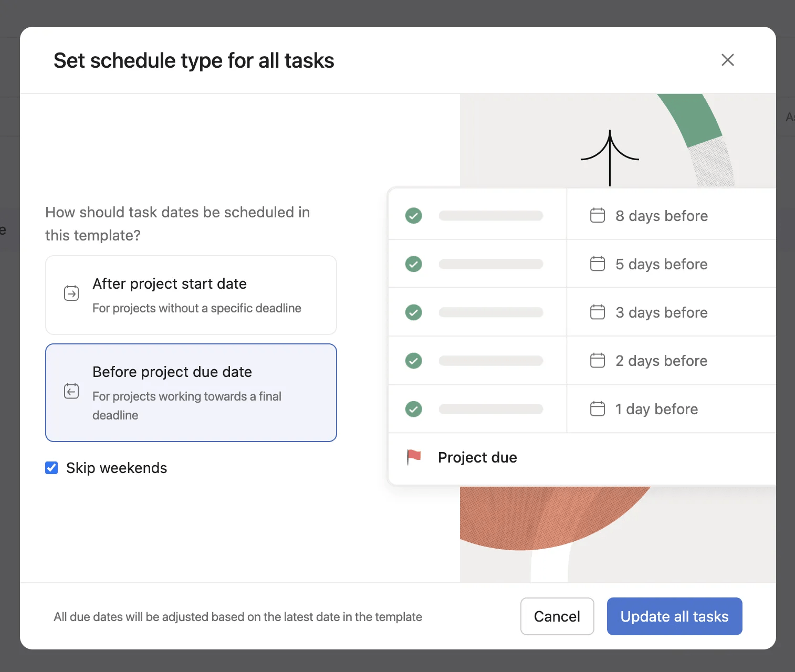795x672 pixels.
Task: Click the gray task placeholder bar in the second row
Action: (x=490, y=264)
